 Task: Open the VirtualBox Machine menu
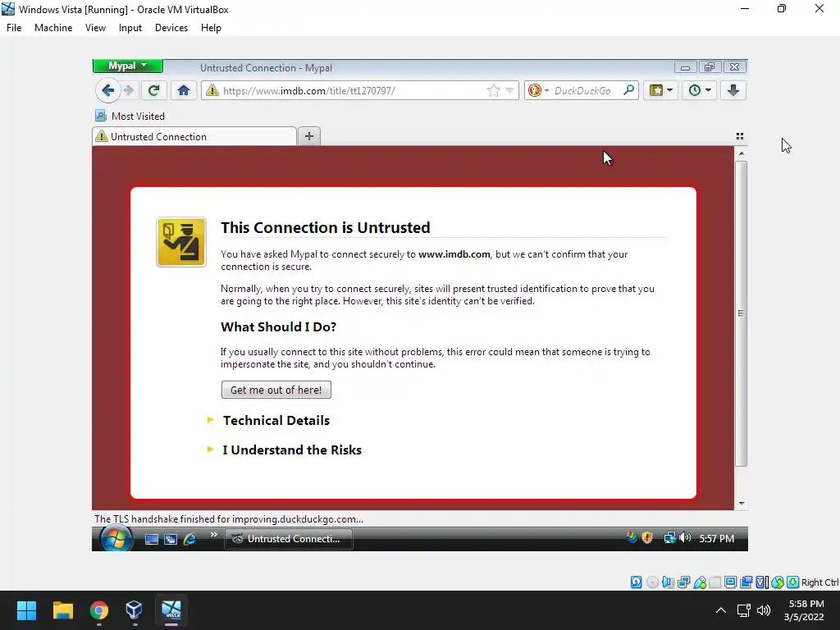(53, 28)
